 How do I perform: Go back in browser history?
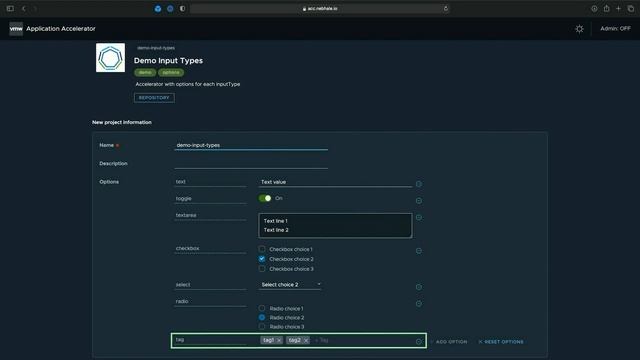pyautogui.click(x=24, y=8)
